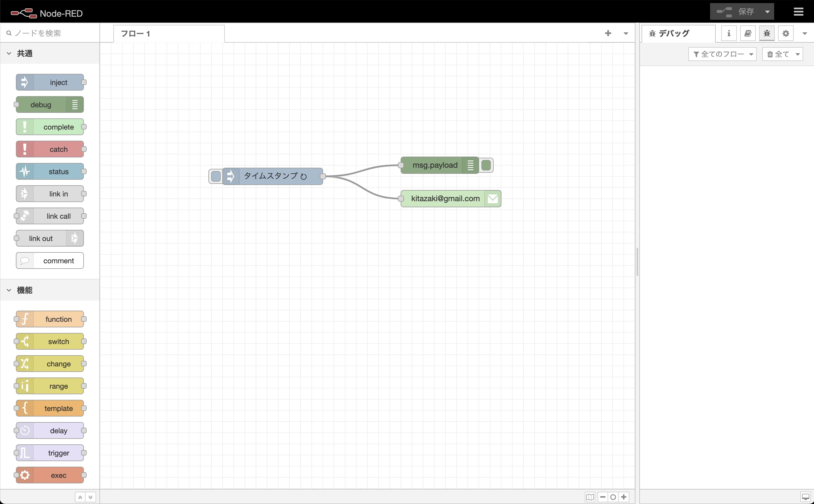Open the main hamburger menu

(798, 12)
